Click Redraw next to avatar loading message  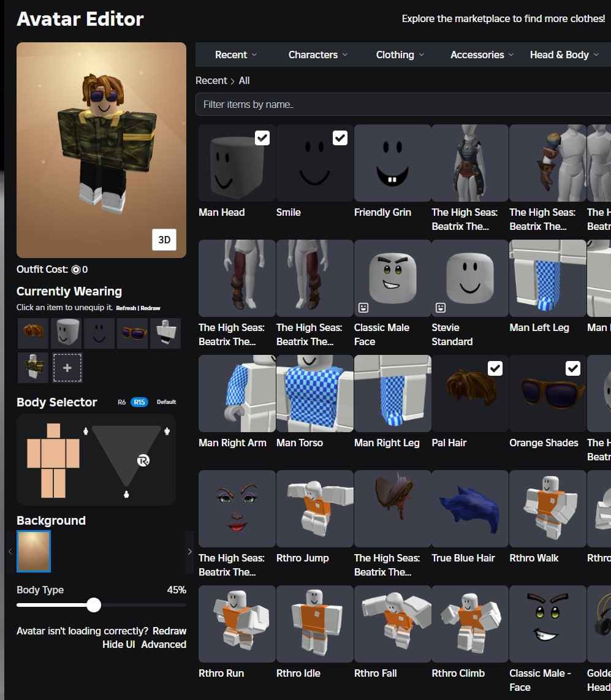tap(169, 631)
